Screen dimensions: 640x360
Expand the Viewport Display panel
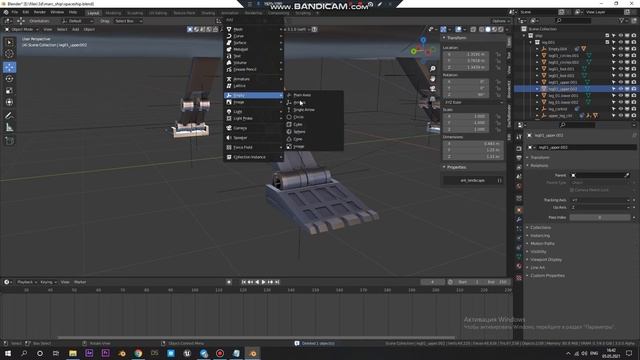546,260
